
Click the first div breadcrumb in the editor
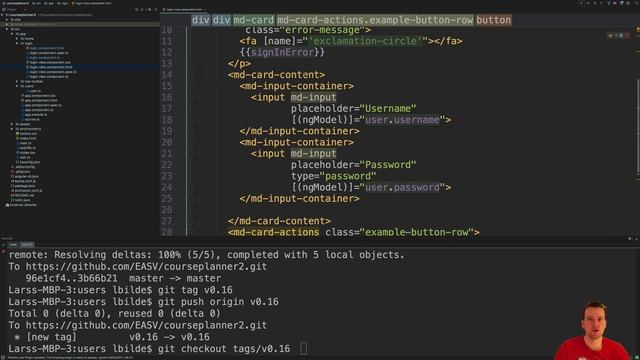click(201, 20)
